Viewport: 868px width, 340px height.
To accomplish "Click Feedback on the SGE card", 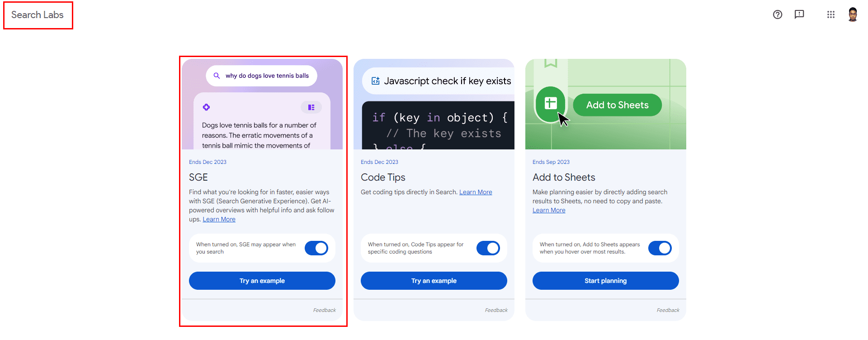I will pos(324,310).
